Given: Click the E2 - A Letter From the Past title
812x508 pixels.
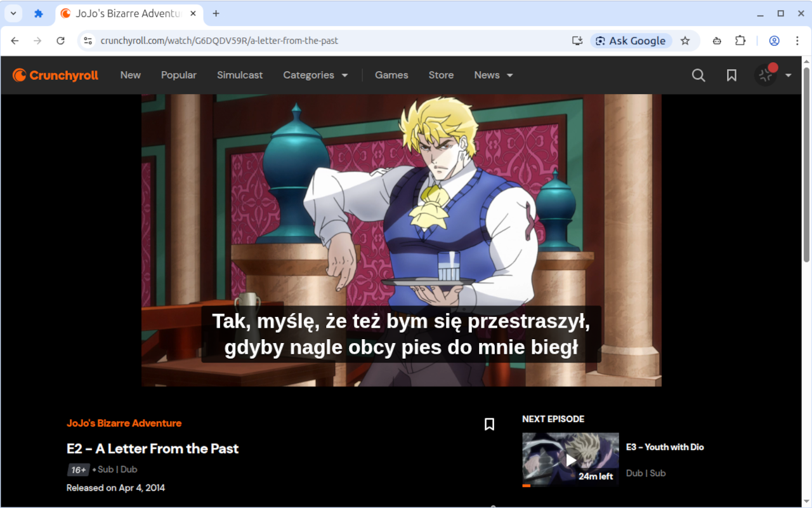Looking at the screenshot, I should tap(153, 448).
